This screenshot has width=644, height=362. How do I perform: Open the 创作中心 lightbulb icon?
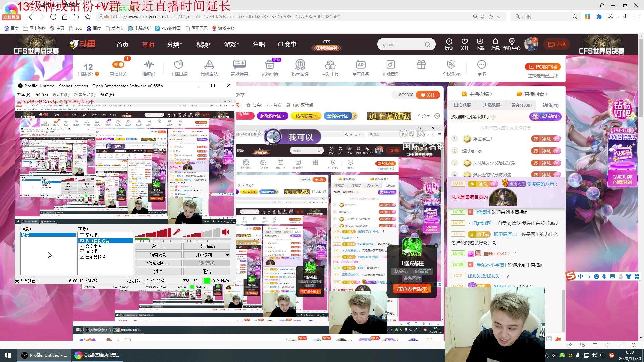tap(512, 44)
